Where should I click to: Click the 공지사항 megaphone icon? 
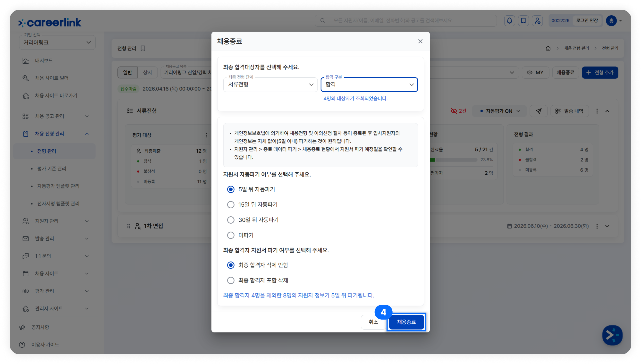point(22,327)
